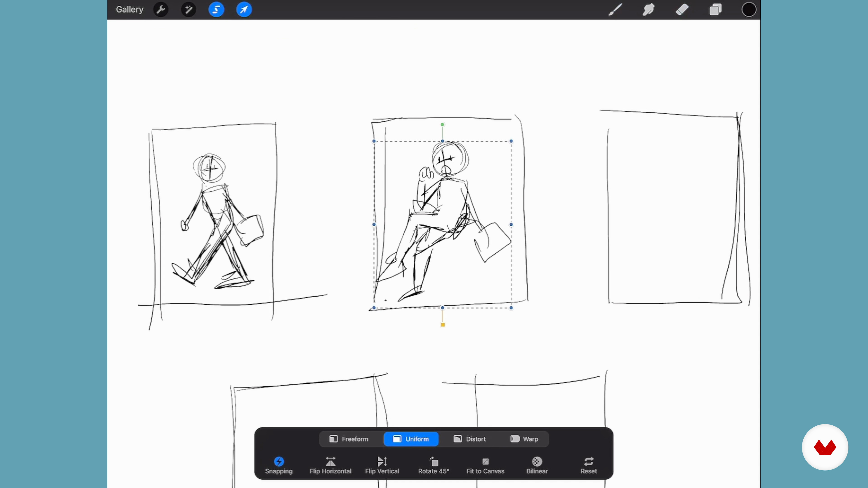868x488 pixels.
Task: Switch to Uniform transform mode
Action: tap(411, 439)
